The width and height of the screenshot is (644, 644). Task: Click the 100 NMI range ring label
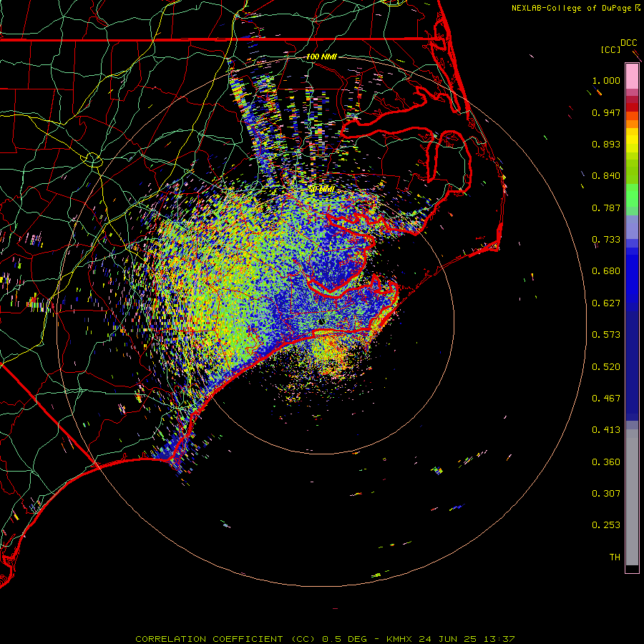[321, 57]
